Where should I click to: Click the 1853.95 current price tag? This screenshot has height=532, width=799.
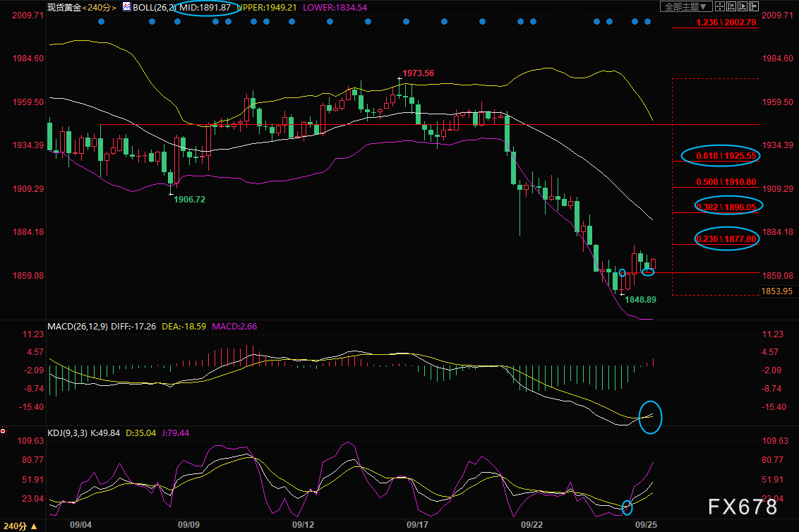click(776, 291)
